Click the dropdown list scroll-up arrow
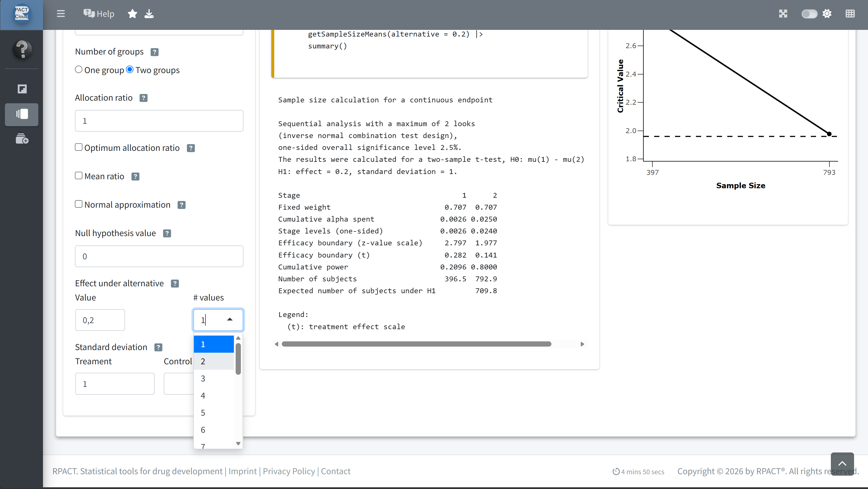The image size is (868, 489). [238, 338]
